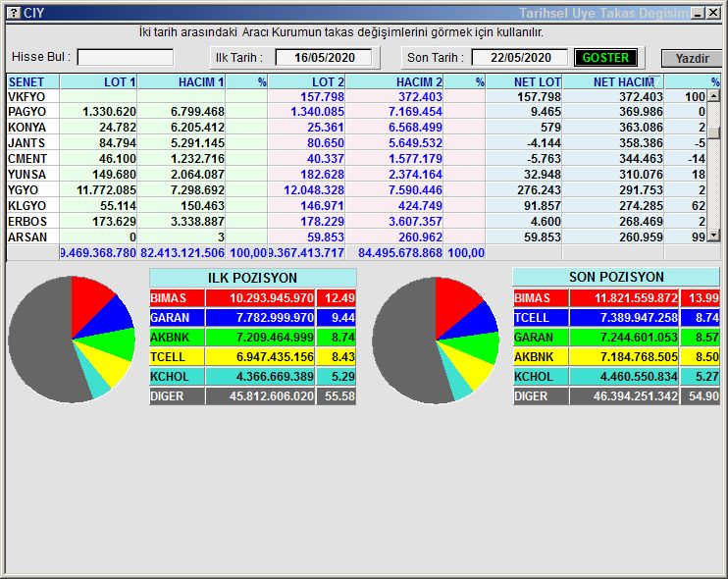The width and height of the screenshot is (728, 579).
Task: Sort by the SENET column header
Action: pyautogui.click(x=33, y=81)
